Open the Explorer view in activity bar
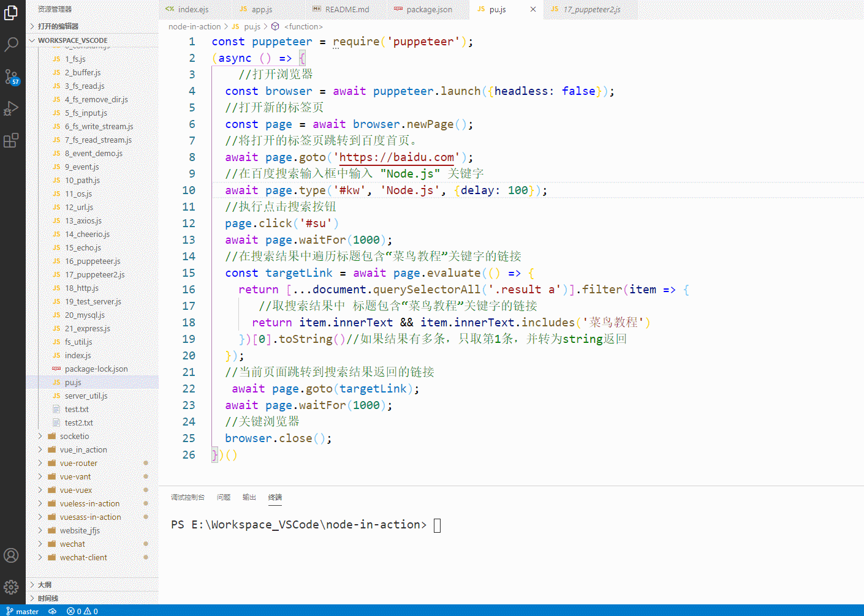 pyautogui.click(x=11, y=12)
